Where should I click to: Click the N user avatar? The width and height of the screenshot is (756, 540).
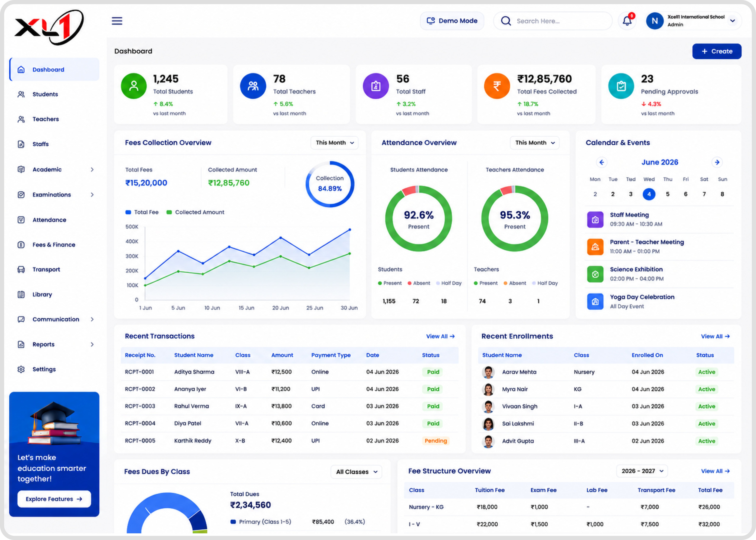tap(655, 21)
